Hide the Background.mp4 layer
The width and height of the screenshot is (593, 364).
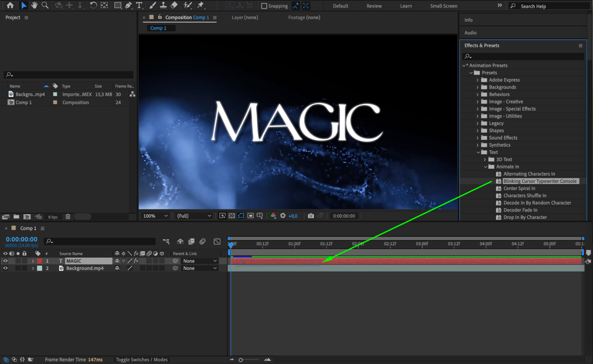click(x=5, y=268)
